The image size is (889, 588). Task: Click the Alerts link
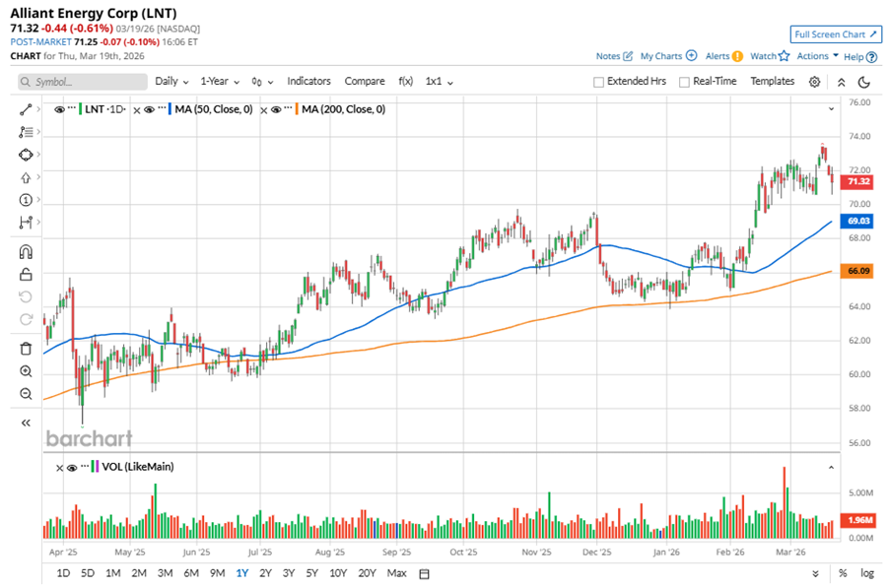[718, 56]
